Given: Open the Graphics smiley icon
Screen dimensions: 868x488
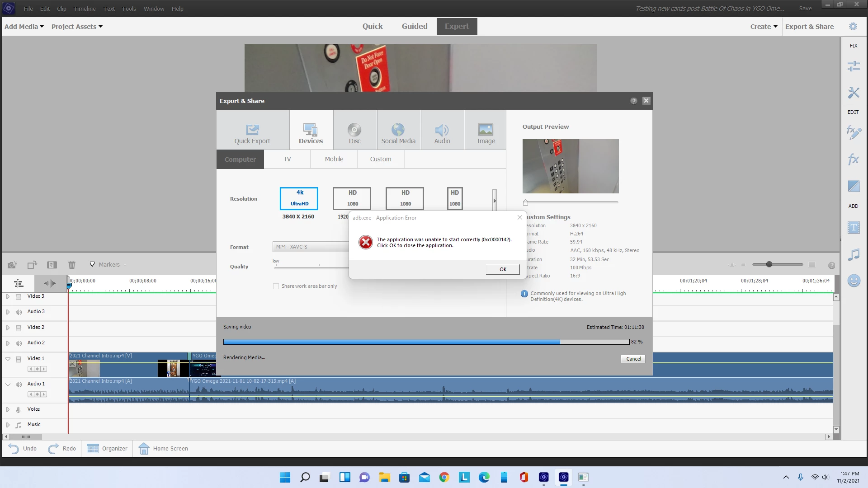Looking at the screenshot, I should click(853, 281).
